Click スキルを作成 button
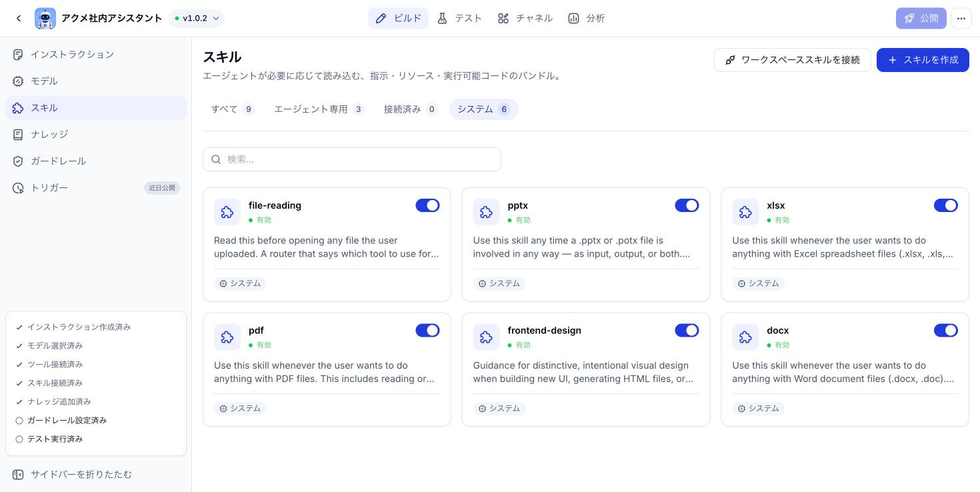This screenshot has width=980, height=492. (923, 60)
